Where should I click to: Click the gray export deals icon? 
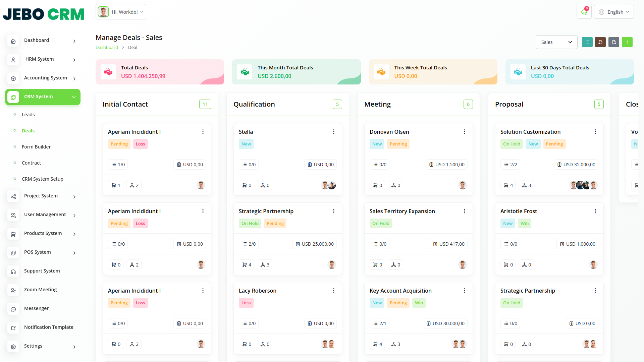pyautogui.click(x=613, y=42)
